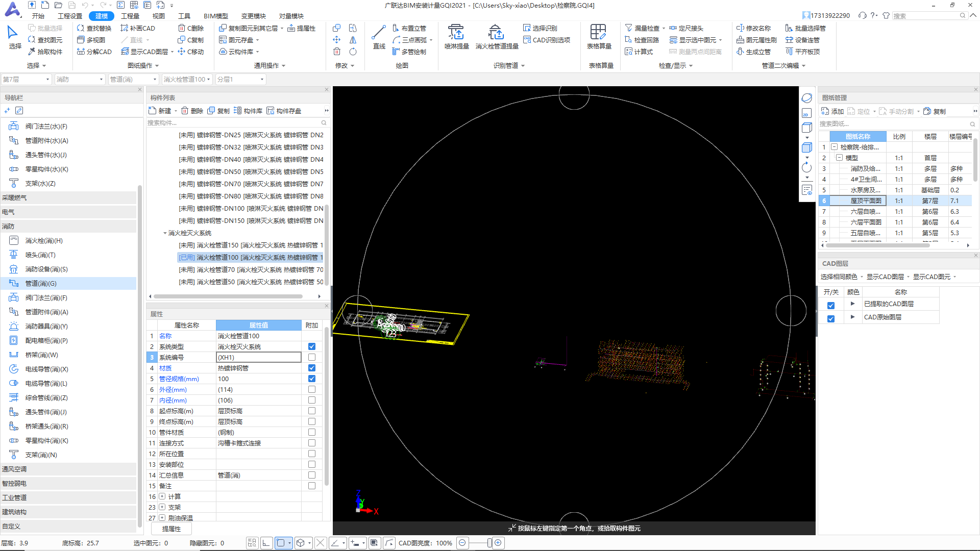The image size is (980, 551).
Task: Toggle the 系统类型 additional checkbox
Action: click(x=312, y=346)
